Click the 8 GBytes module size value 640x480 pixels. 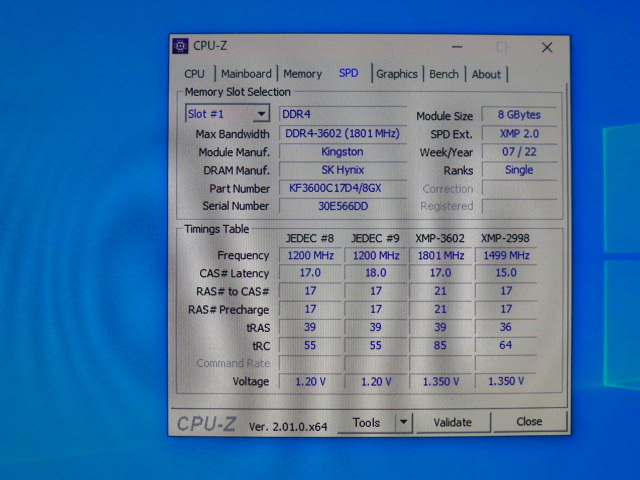(519, 115)
